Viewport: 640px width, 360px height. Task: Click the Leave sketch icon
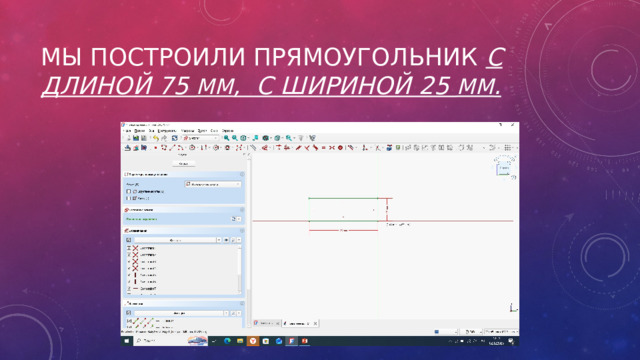click(x=128, y=148)
